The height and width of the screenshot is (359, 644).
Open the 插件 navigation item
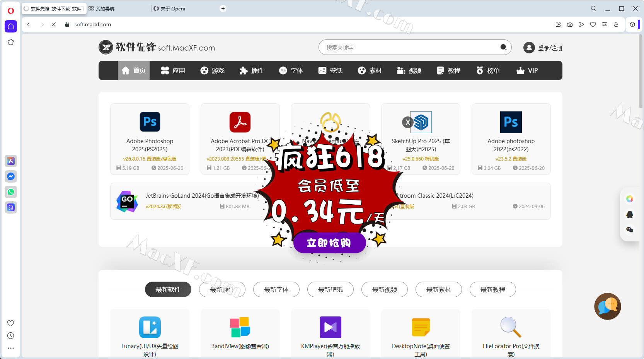point(252,70)
